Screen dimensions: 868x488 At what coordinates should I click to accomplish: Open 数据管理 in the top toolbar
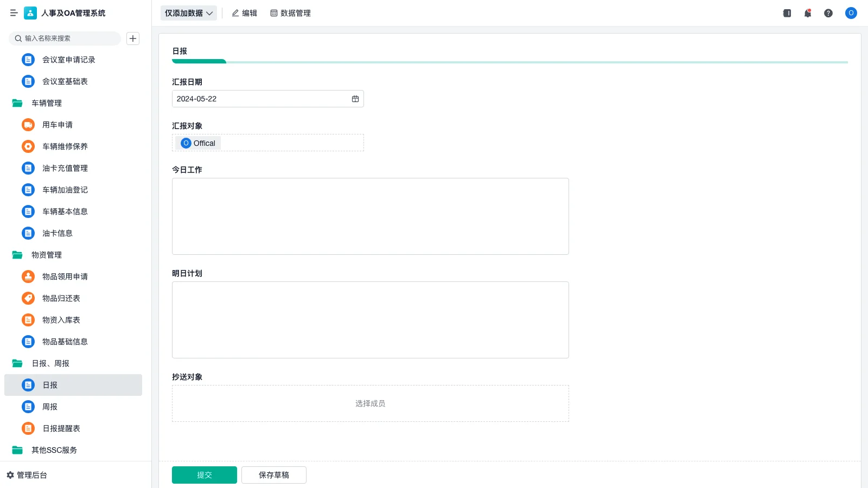290,13
